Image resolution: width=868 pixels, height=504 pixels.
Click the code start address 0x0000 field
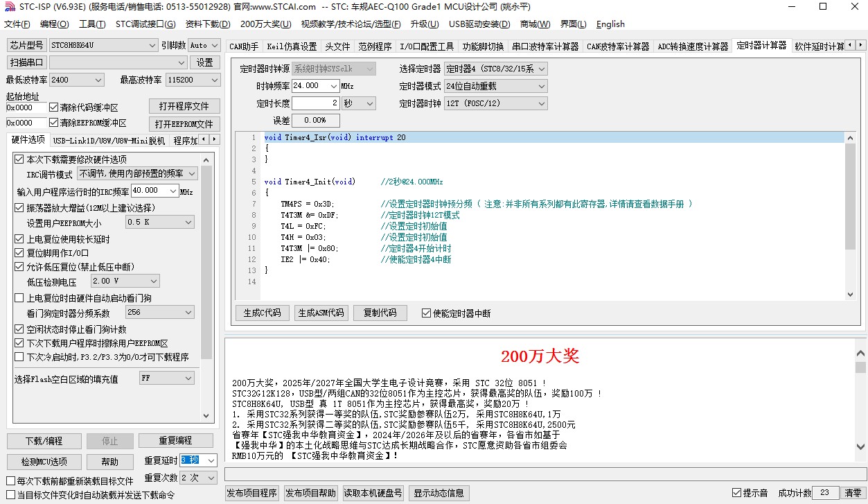click(26, 108)
